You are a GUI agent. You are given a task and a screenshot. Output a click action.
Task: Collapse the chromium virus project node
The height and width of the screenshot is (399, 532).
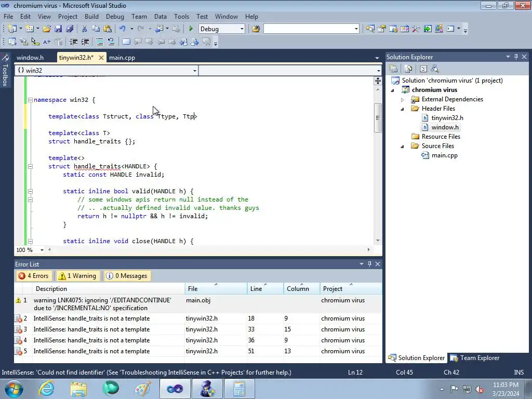393,90
